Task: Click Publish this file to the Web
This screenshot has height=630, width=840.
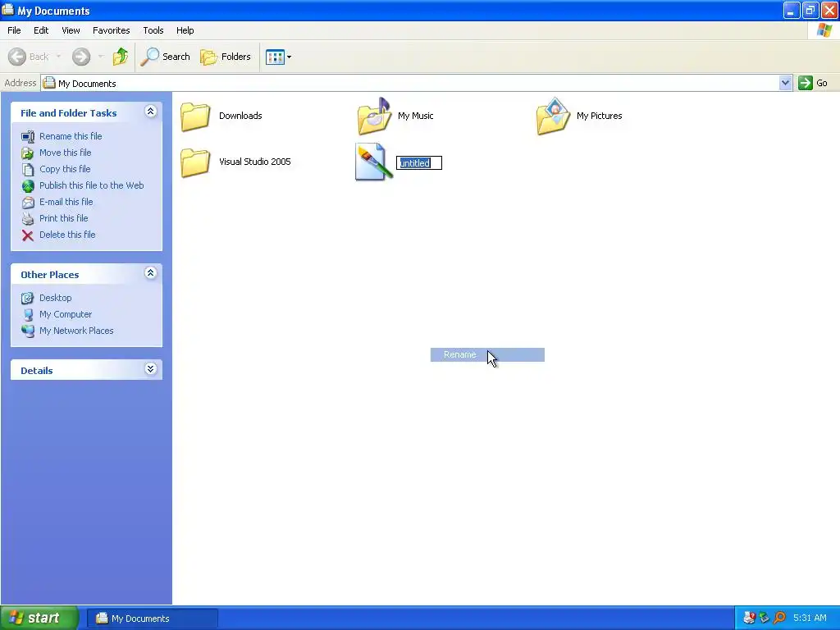Action: (x=92, y=185)
